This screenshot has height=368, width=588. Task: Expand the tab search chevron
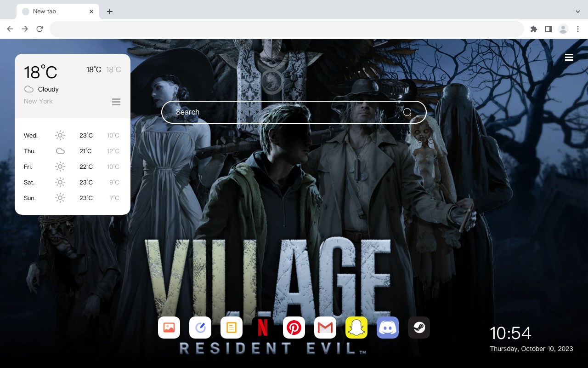pos(578,11)
